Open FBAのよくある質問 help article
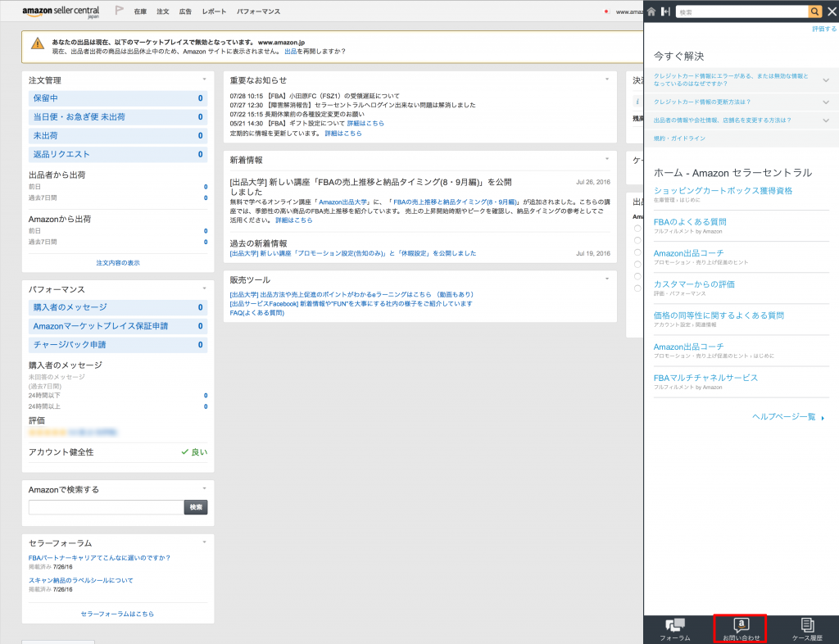Image resolution: width=839 pixels, height=644 pixels. coord(690,222)
